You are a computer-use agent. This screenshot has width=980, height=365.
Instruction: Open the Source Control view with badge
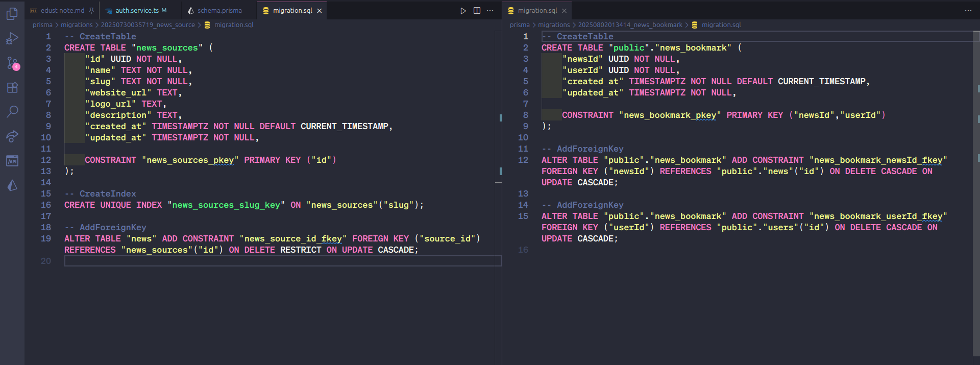pyautogui.click(x=12, y=63)
